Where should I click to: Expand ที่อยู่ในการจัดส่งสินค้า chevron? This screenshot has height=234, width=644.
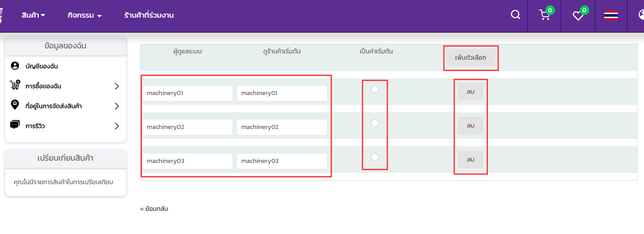[x=117, y=106]
